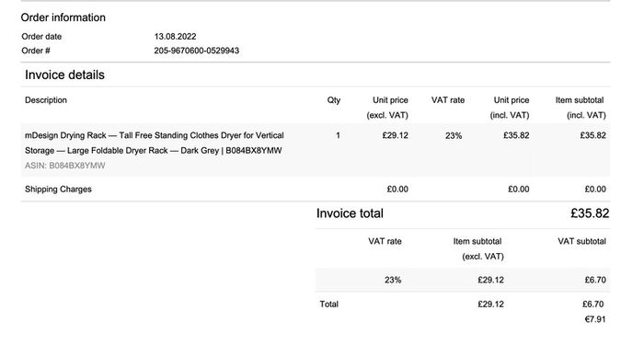Click the 'VAT subtotal' summary header
This screenshot has height=345, width=644.
click(x=581, y=241)
